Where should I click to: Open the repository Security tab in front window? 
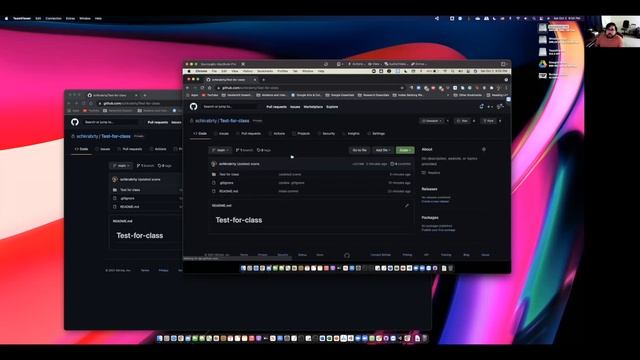coord(327,133)
